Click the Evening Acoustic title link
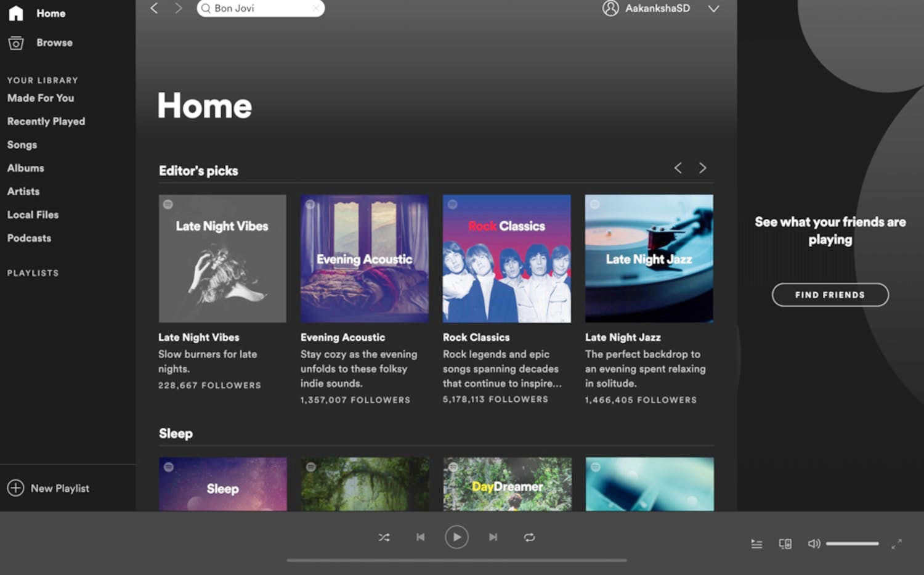The height and width of the screenshot is (575, 924). coord(342,338)
